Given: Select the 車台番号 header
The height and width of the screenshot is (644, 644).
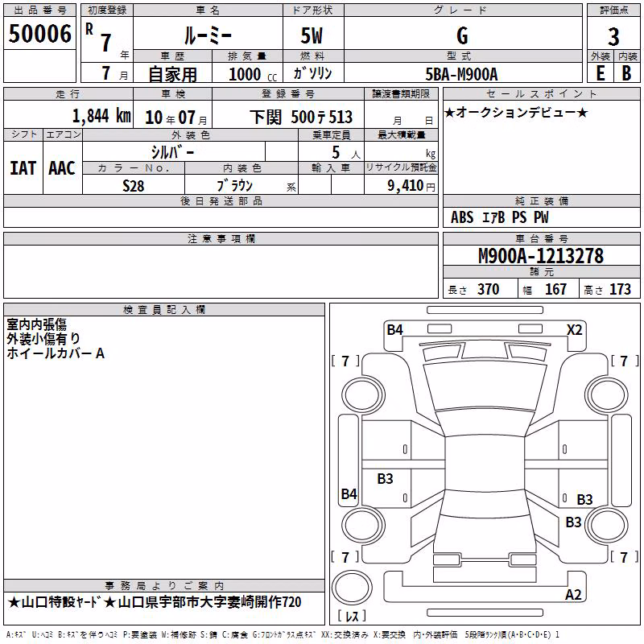Looking at the screenshot, I should pos(541,238).
